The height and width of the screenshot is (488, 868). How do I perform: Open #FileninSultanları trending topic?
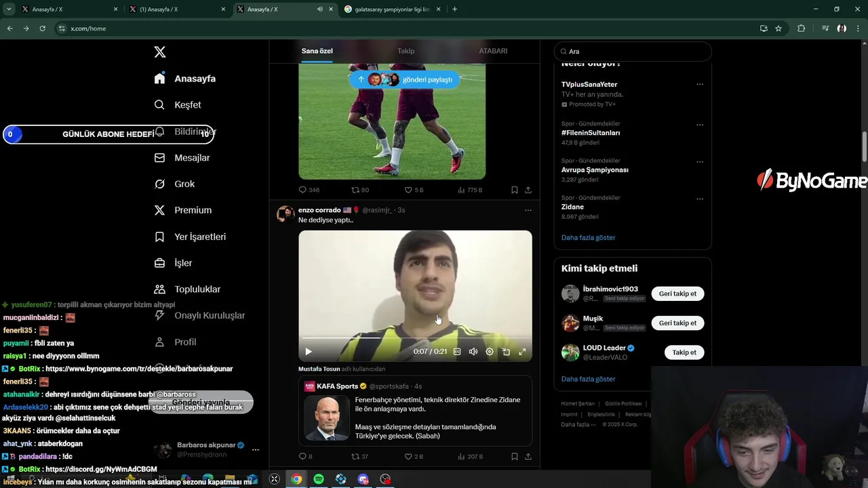pyautogui.click(x=591, y=133)
